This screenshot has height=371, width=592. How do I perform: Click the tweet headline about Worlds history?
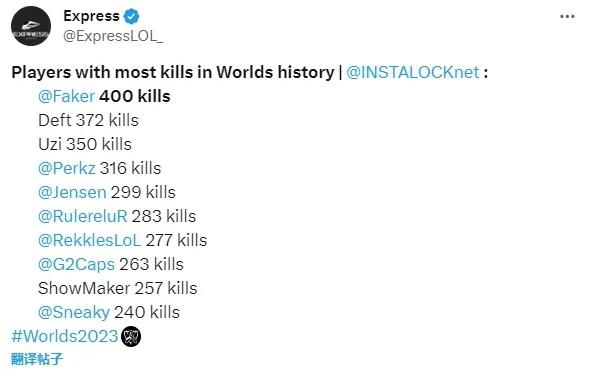click(173, 72)
